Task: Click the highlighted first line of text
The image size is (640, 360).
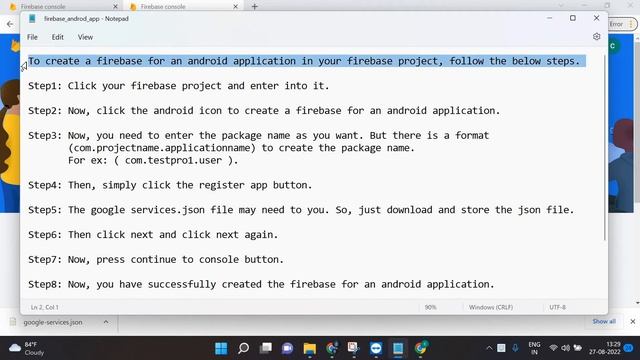Action: [304, 61]
